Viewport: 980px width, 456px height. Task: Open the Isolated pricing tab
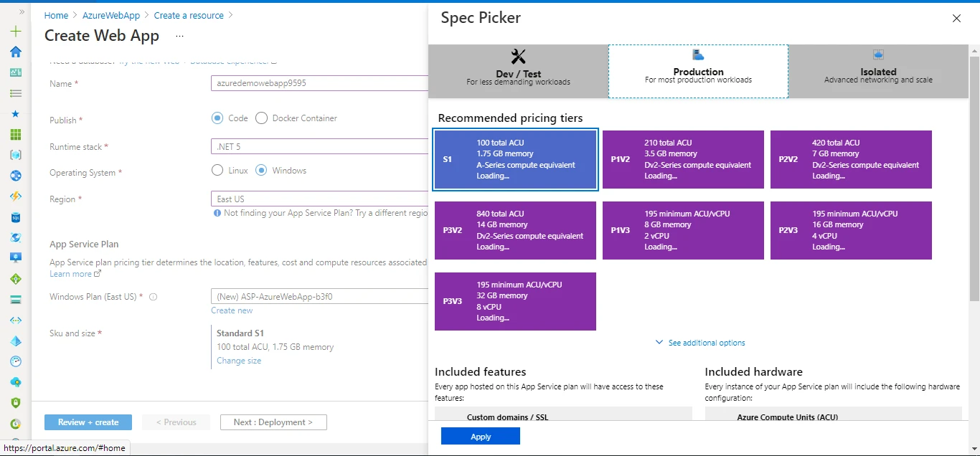tap(877, 71)
